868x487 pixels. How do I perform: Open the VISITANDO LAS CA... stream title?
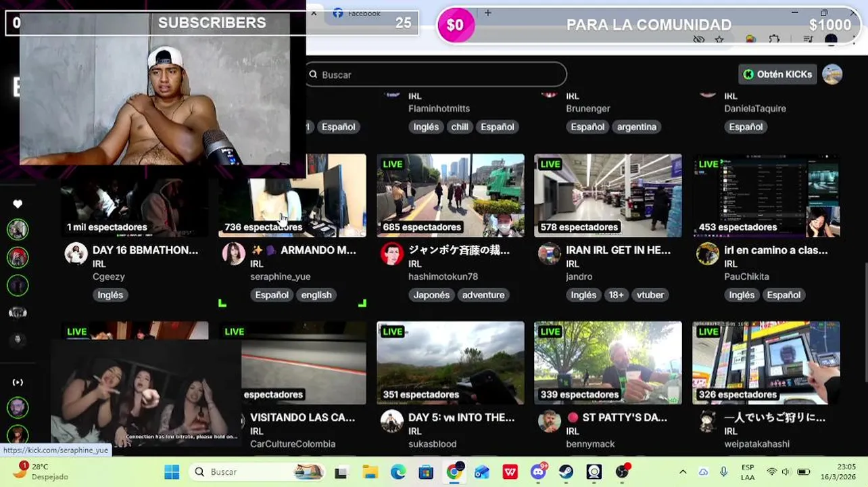coord(302,418)
